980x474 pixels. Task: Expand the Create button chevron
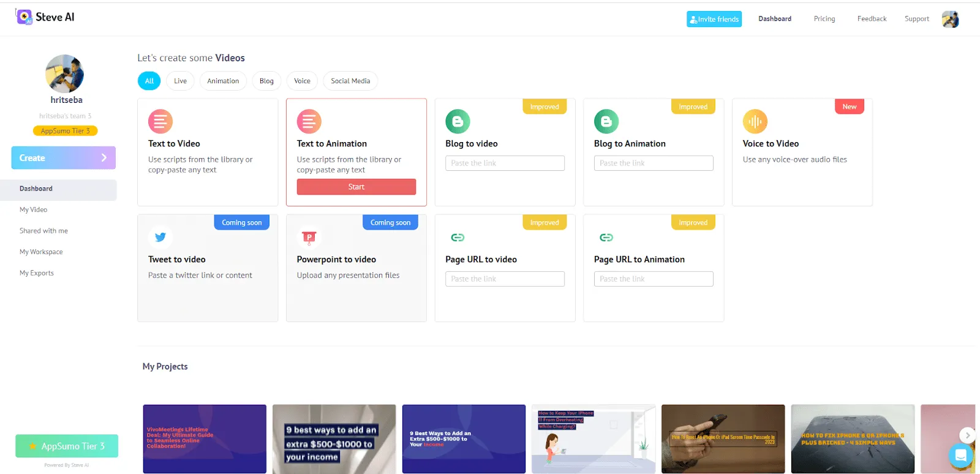click(104, 158)
